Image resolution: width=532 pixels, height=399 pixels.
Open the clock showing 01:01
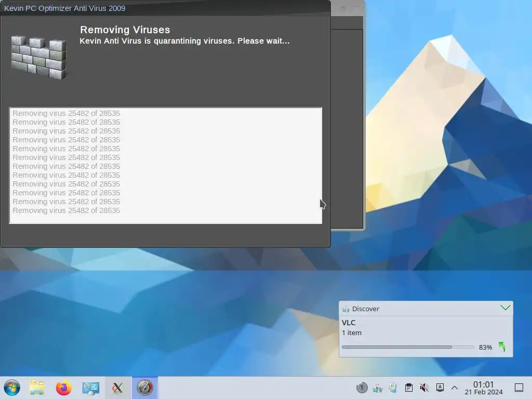point(484,388)
